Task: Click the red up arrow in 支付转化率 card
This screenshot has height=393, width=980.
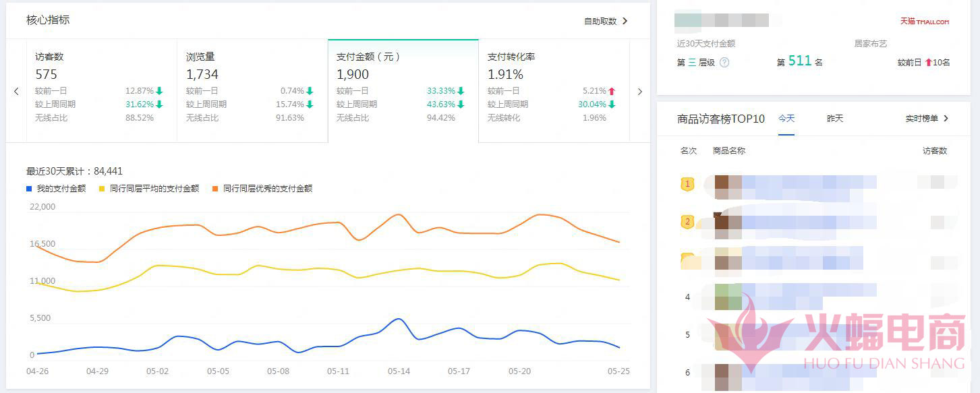Action: coord(612,91)
